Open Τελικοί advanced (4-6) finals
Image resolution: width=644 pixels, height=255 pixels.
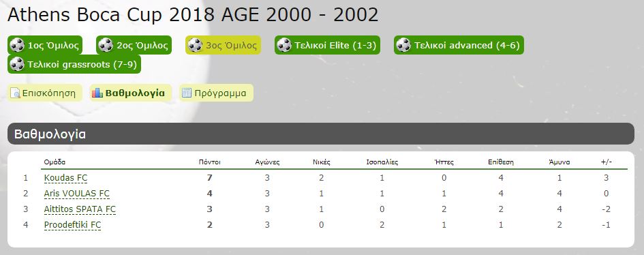pos(459,45)
